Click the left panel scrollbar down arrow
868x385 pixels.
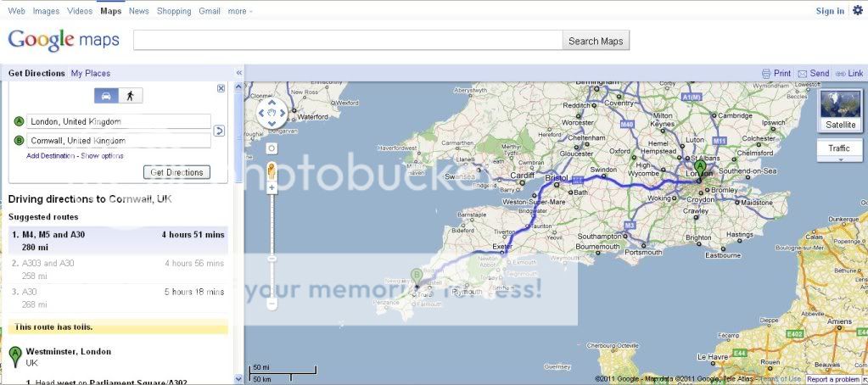238,379
